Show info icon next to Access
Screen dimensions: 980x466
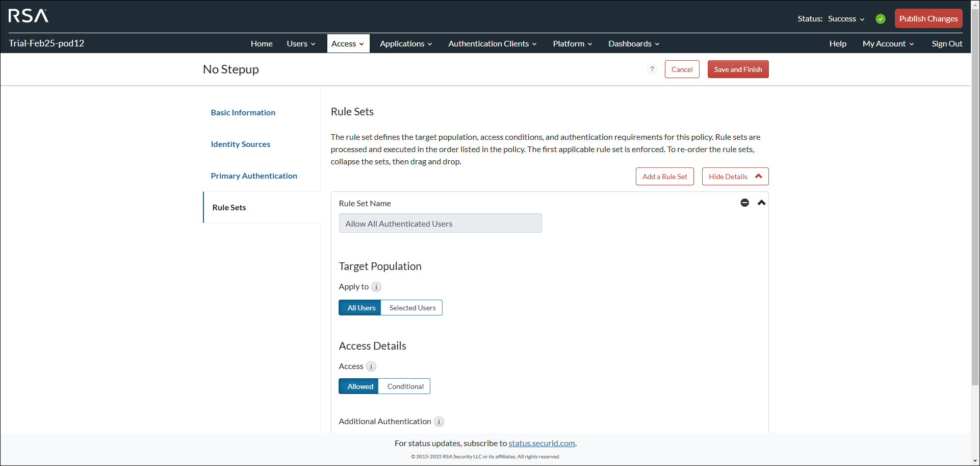click(x=371, y=366)
